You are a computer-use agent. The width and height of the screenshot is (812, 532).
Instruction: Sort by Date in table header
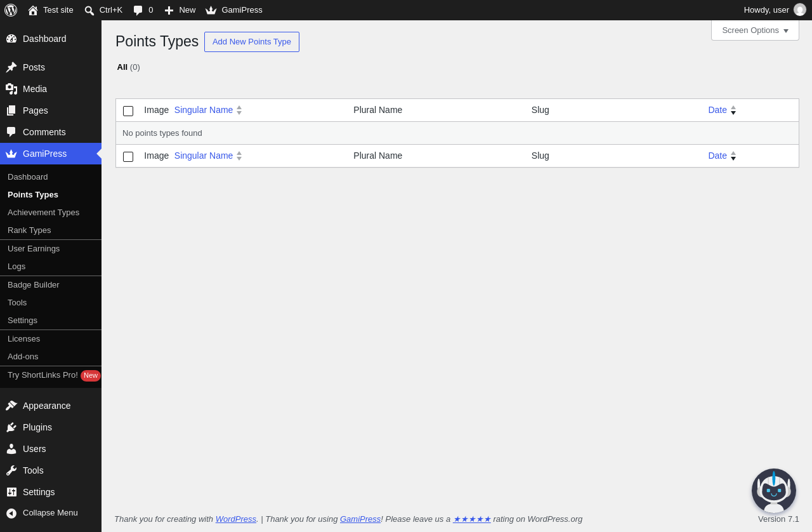[722, 110]
